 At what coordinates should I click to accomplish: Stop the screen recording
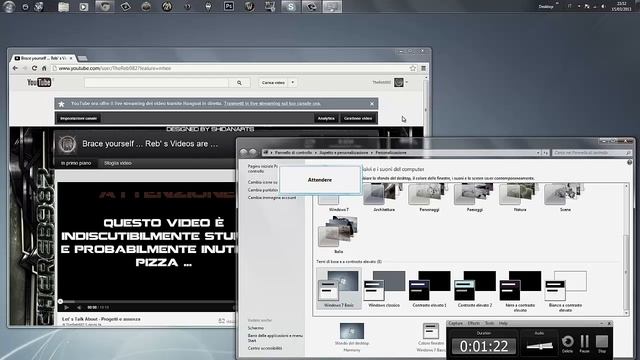[602, 344]
